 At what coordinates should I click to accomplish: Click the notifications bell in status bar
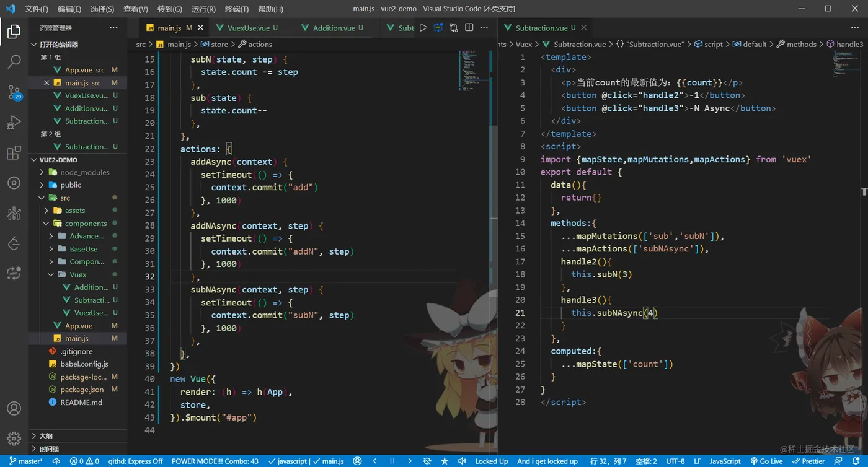point(856,461)
